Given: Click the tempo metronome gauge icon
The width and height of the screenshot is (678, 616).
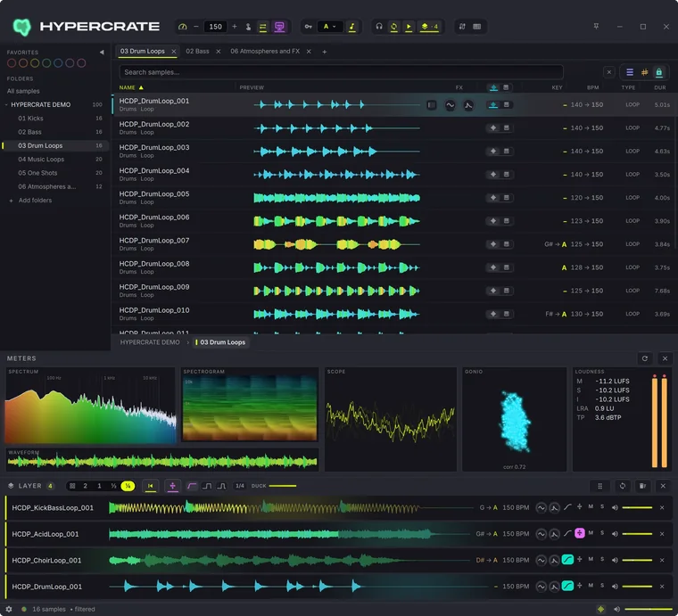Looking at the screenshot, I should tap(183, 27).
